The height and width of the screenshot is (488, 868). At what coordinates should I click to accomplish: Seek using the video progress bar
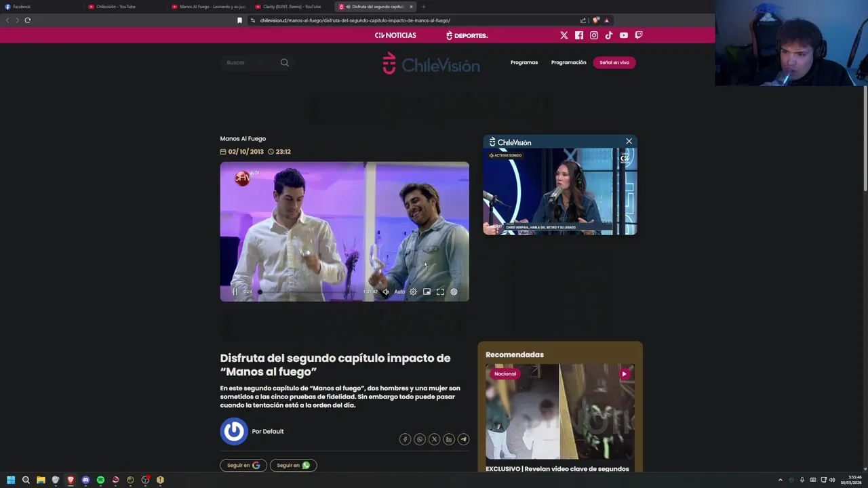(x=309, y=292)
